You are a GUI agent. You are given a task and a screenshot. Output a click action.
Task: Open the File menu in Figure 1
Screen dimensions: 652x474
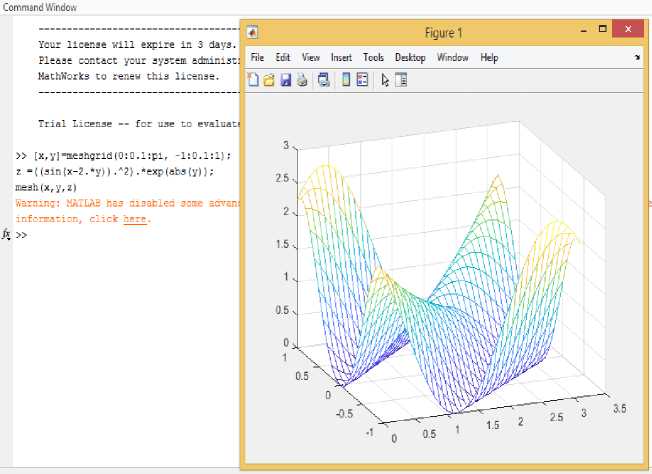pos(257,58)
